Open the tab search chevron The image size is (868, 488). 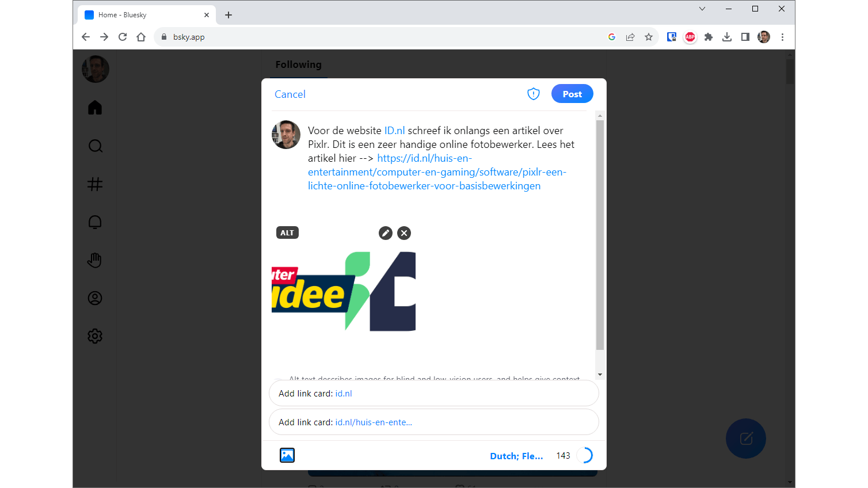(x=702, y=9)
